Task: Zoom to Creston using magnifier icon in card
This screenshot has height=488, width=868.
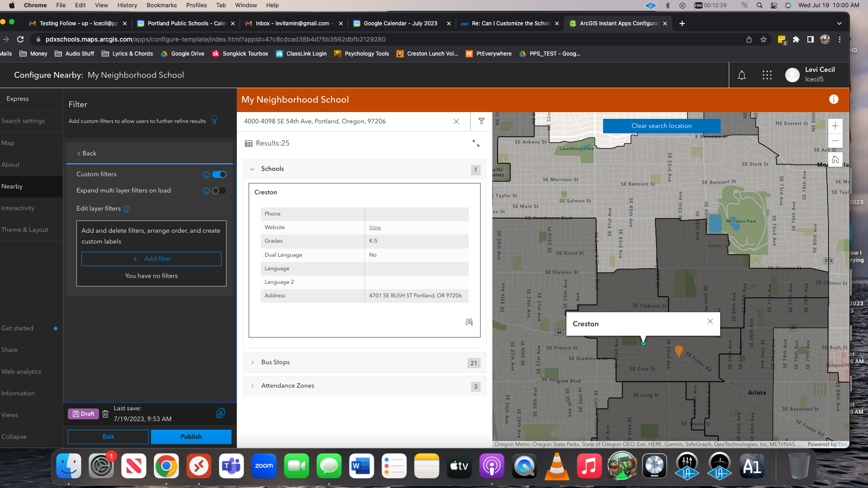Action: pos(469,322)
